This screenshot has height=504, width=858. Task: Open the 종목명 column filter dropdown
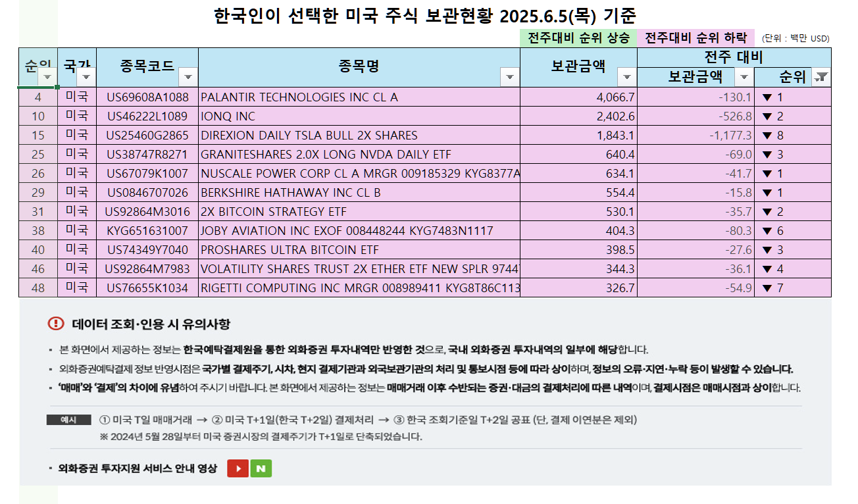pyautogui.click(x=510, y=78)
